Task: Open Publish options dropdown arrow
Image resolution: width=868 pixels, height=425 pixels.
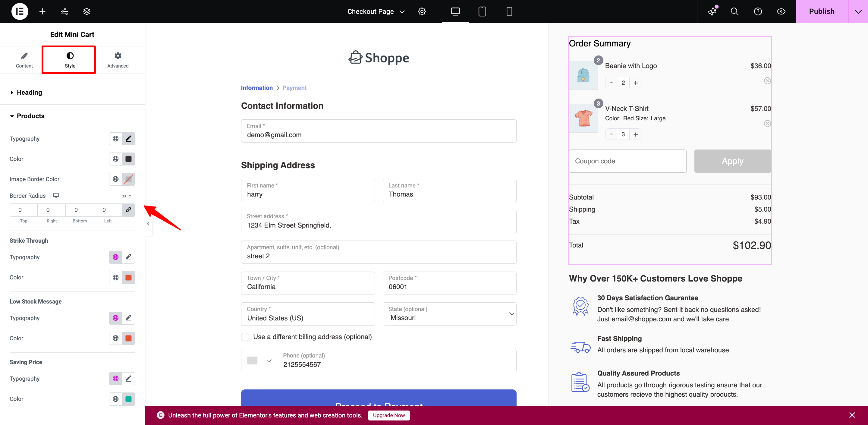Action: pos(858,11)
